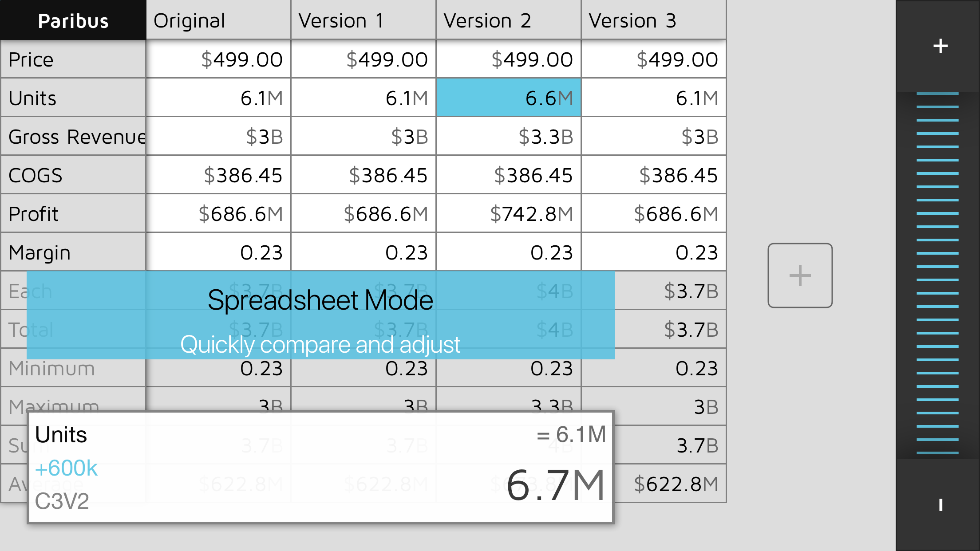980x551 pixels.
Task: Click the highlighted 6.6M Units cell
Action: pos(508,98)
